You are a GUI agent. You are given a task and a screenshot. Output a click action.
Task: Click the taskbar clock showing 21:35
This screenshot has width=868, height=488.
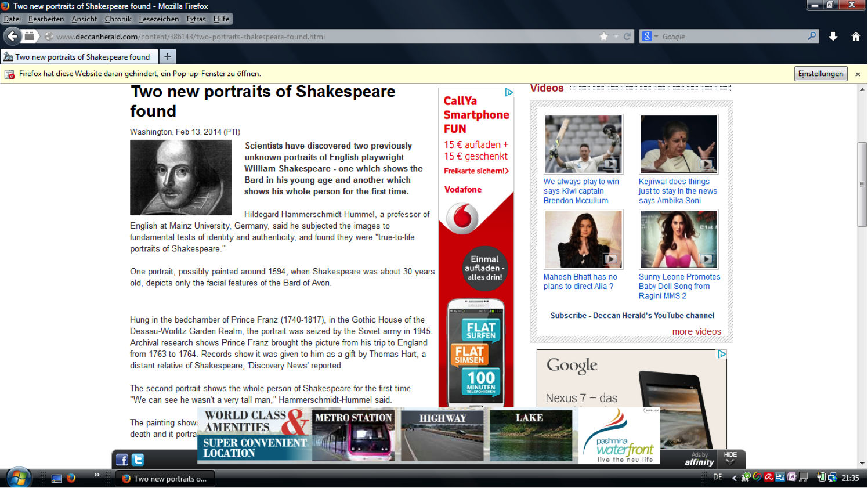pos(850,478)
